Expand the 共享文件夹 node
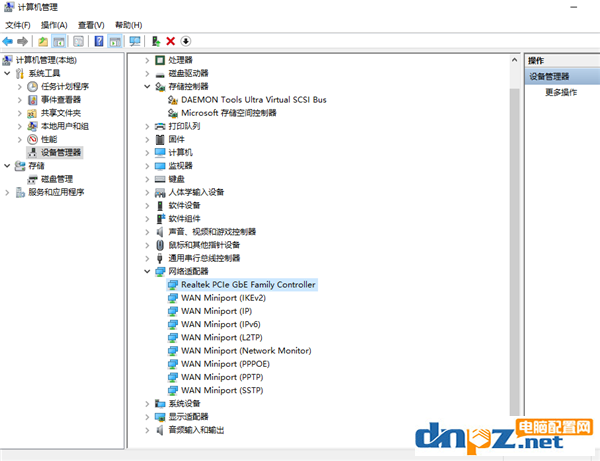 point(20,113)
